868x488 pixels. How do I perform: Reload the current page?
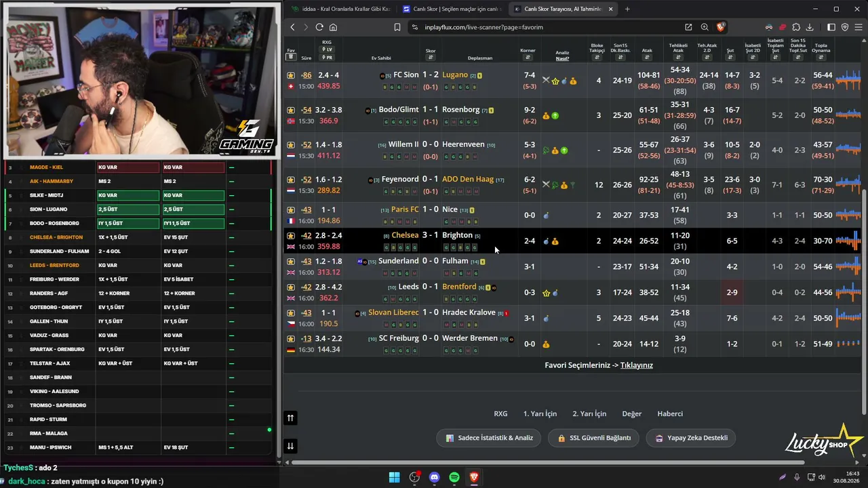pyautogui.click(x=319, y=27)
